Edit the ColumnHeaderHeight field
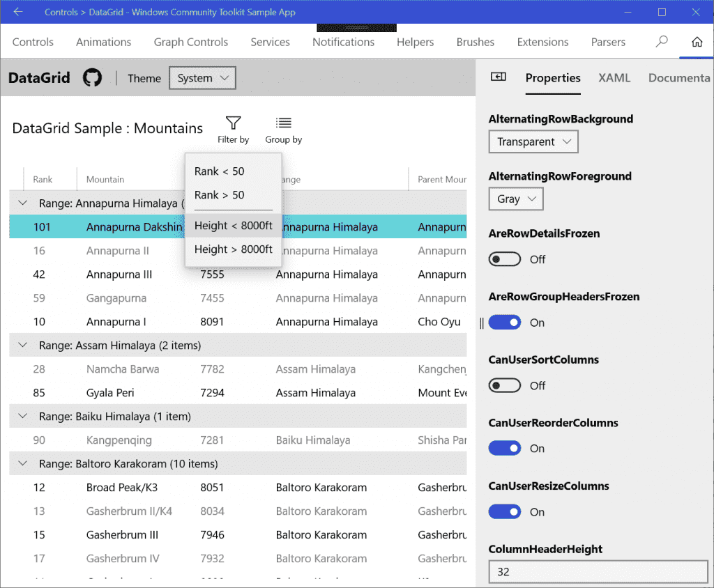This screenshot has height=588, width=714. (598, 571)
